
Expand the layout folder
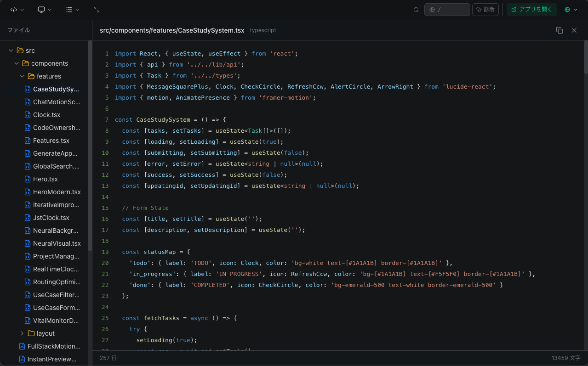coord(22,333)
